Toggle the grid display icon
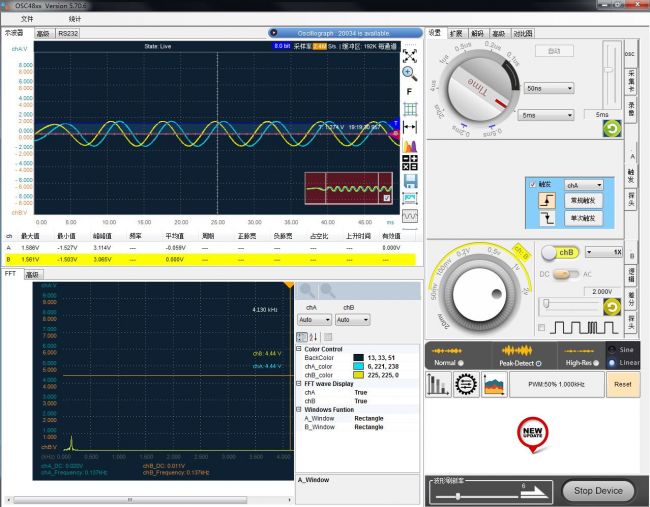Screen dimensions: 650x507 (410, 109)
